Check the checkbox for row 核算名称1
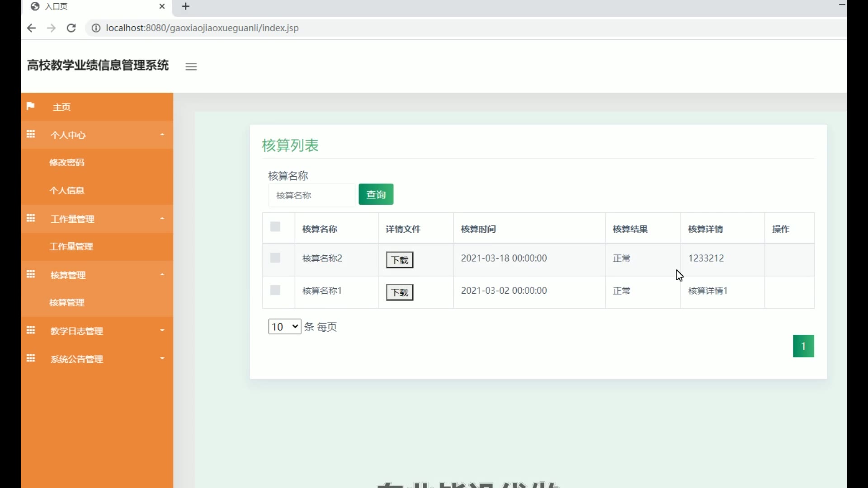This screenshot has height=488, width=868. [275, 290]
